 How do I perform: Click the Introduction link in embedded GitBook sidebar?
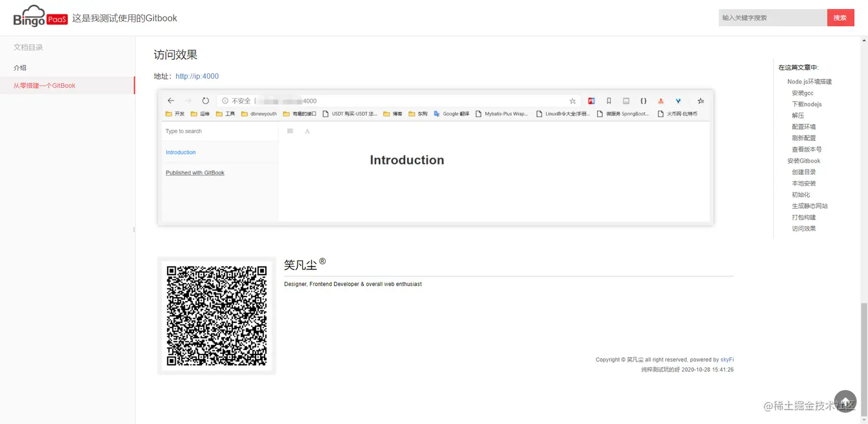tap(181, 152)
